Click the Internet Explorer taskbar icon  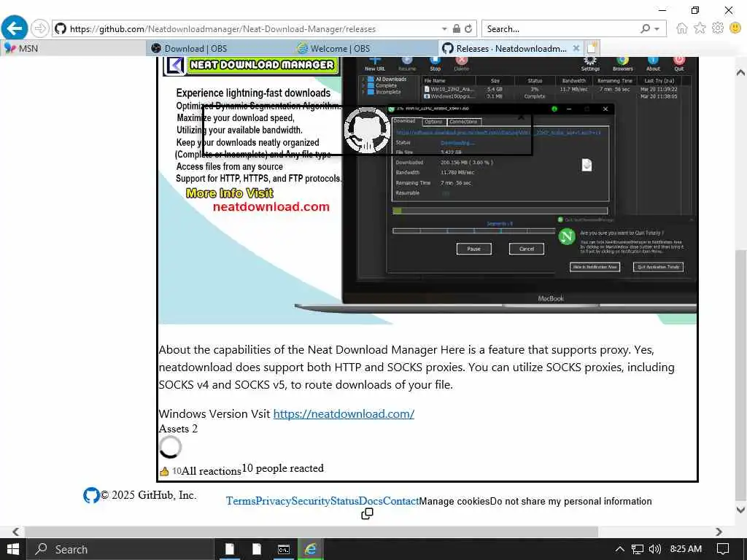coord(311,549)
